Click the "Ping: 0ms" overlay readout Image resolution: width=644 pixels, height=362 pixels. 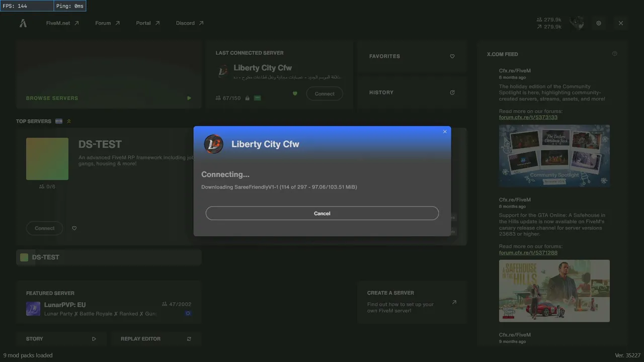point(70,6)
